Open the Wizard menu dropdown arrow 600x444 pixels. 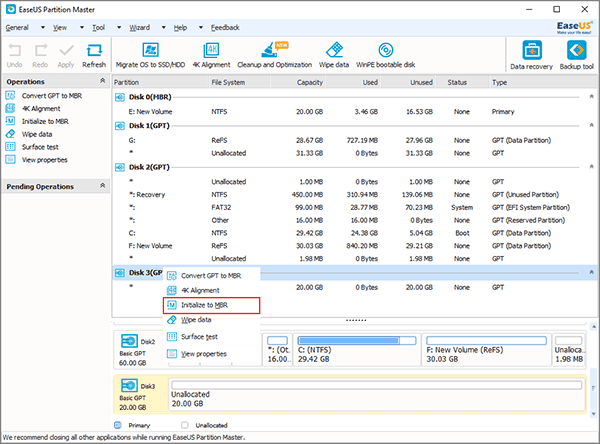[x=163, y=28]
